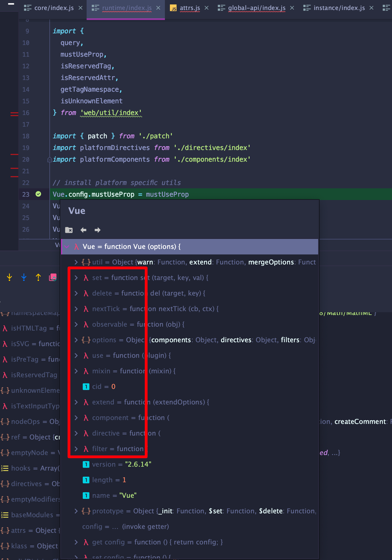Click the blue force-step-into arrow
The image size is (392, 560).
24,277
